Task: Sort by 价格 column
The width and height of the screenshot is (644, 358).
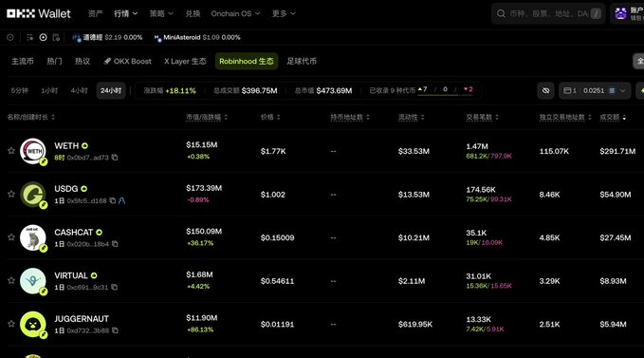Action: [x=270, y=117]
